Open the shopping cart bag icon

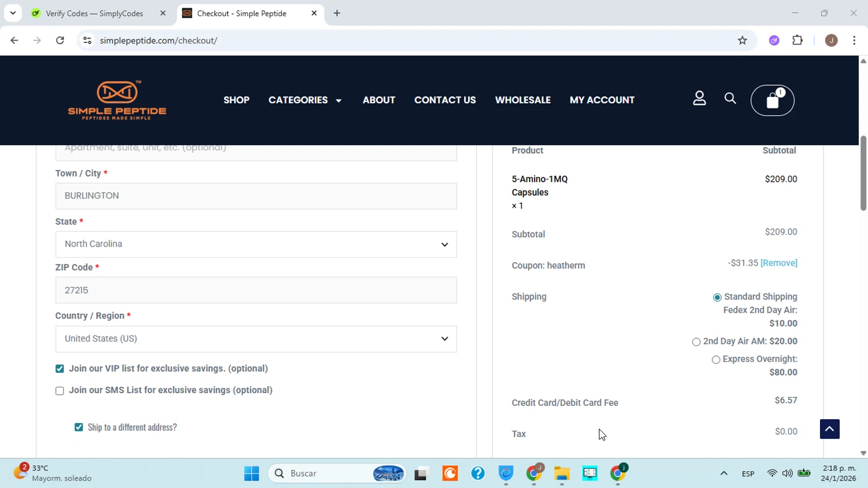[773, 101]
